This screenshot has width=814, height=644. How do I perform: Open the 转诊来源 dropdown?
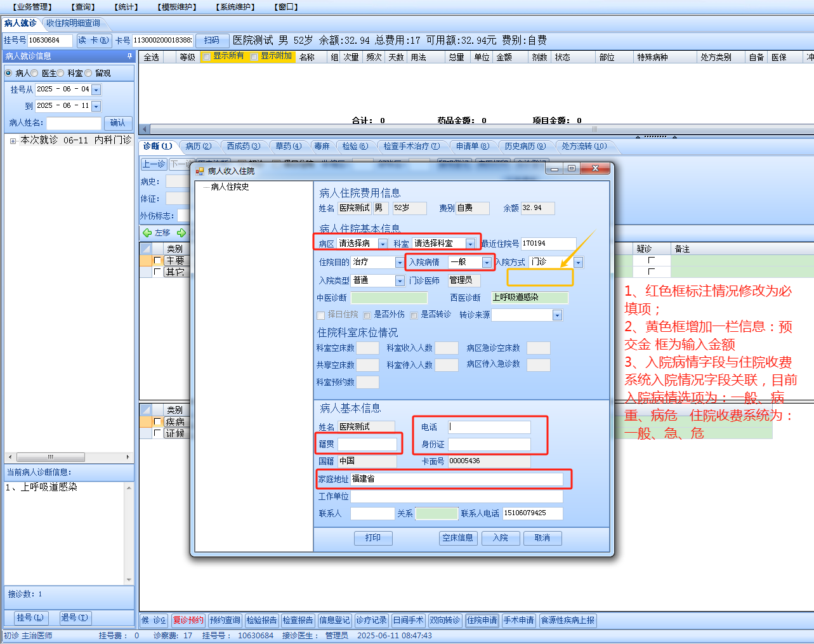(x=557, y=315)
